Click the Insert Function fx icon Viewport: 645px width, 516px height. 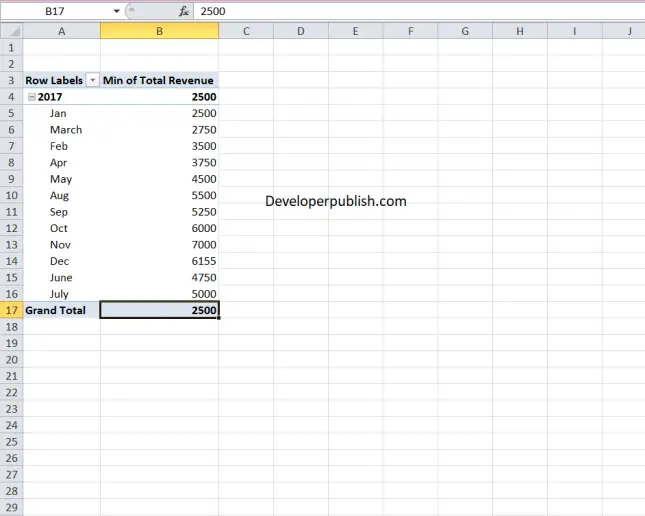(184, 11)
